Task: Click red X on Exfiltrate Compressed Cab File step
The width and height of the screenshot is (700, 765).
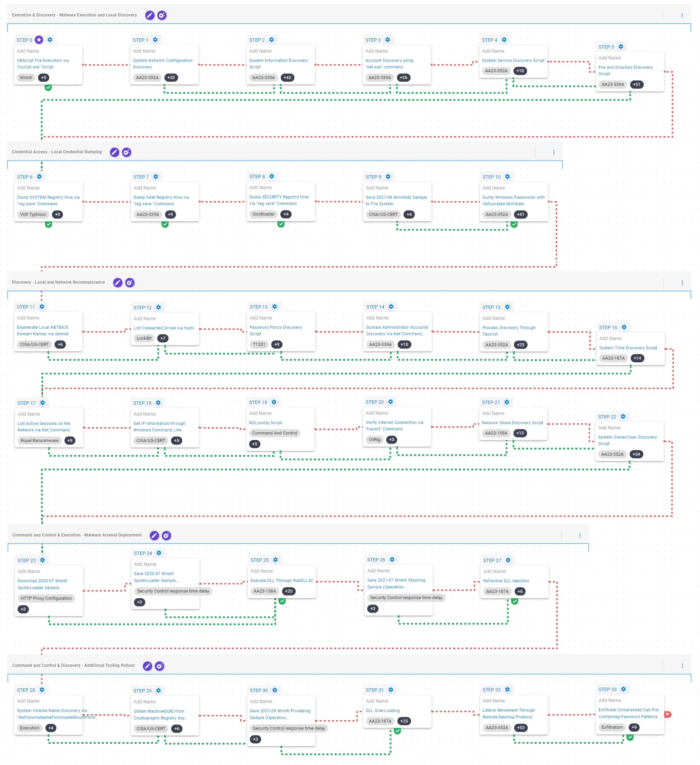Action: click(x=668, y=714)
